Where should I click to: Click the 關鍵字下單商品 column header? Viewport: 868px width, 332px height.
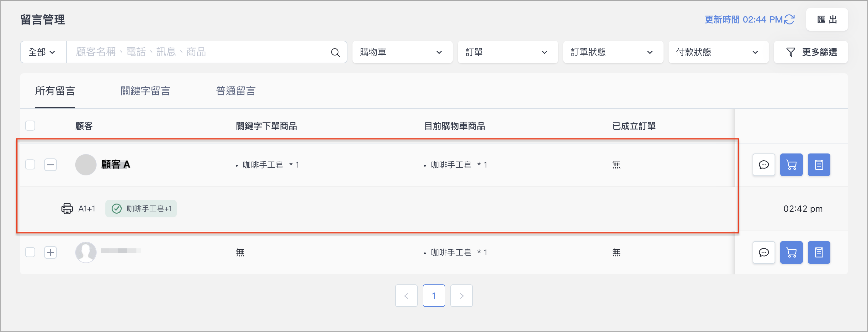click(266, 126)
